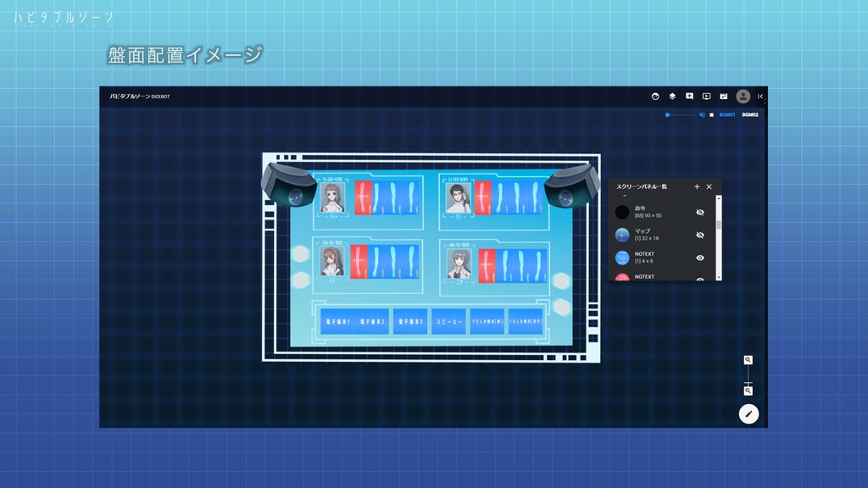Toggle the BGM mute speaker icon
This screenshot has height=488, width=868.
pyautogui.click(x=702, y=115)
